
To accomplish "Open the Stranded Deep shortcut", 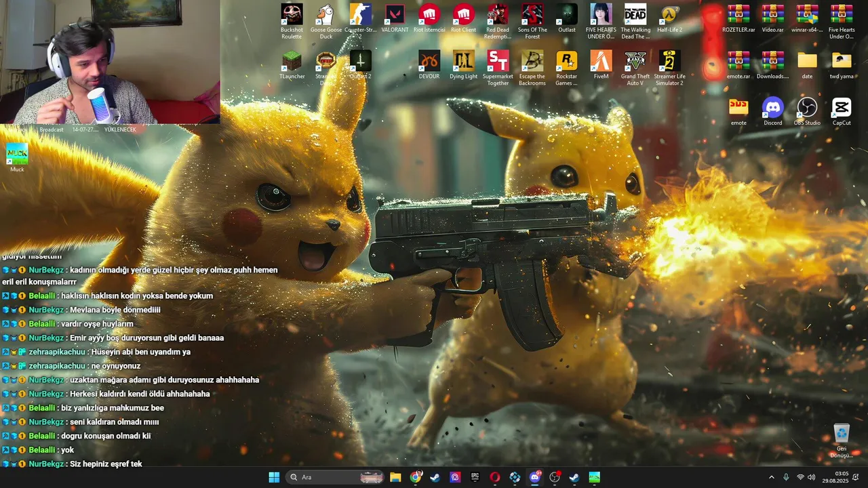I will tap(326, 68).
